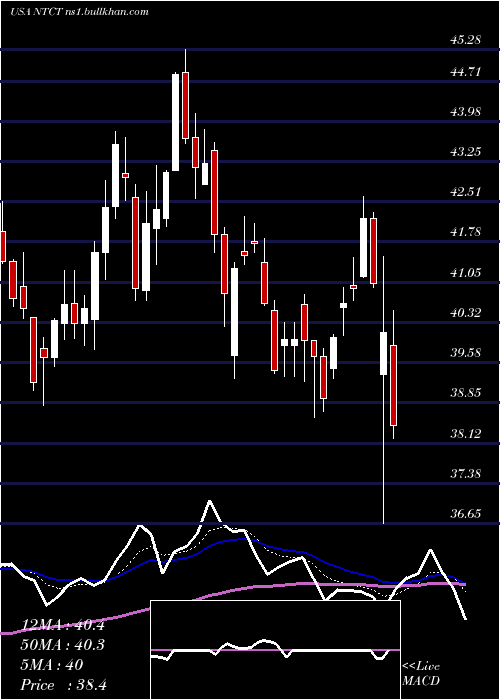Click the 39.58 price axis label
Screen dimensions: 500x700
[466, 353]
